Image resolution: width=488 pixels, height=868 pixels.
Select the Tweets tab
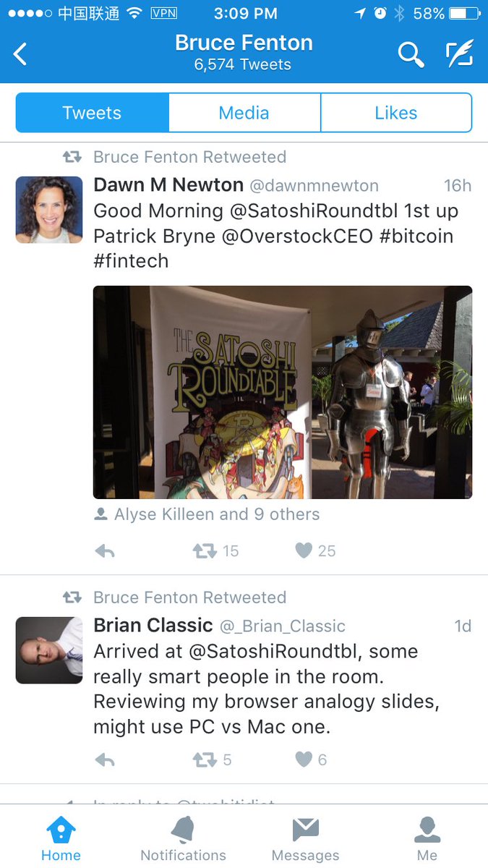click(92, 113)
